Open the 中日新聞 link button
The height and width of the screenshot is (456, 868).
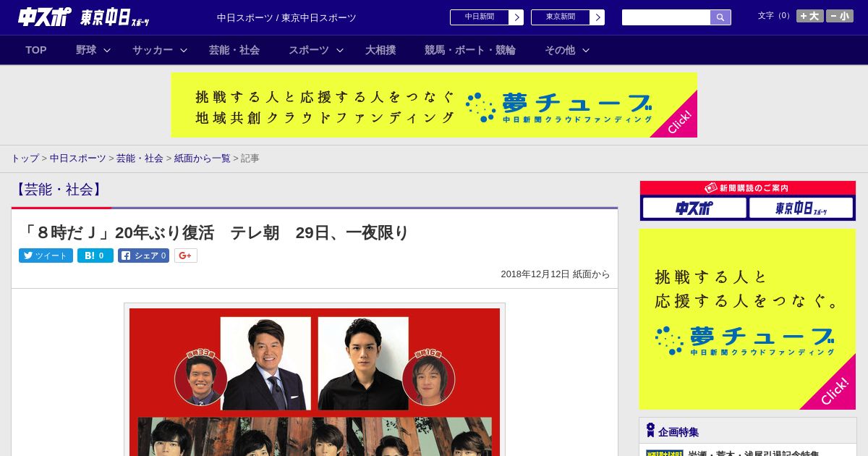[x=480, y=17]
